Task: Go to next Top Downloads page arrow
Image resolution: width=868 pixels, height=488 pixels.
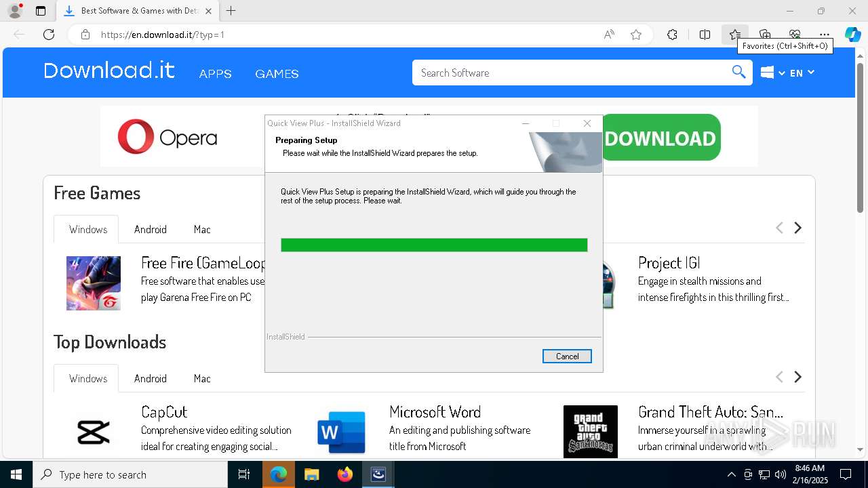Action: coord(798,377)
